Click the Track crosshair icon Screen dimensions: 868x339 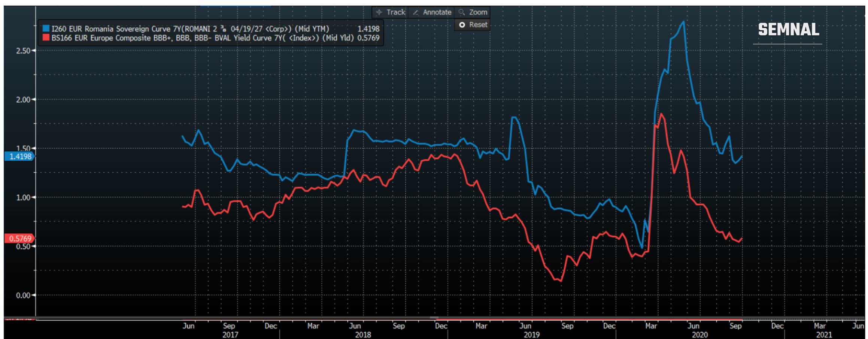pyautogui.click(x=379, y=12)
